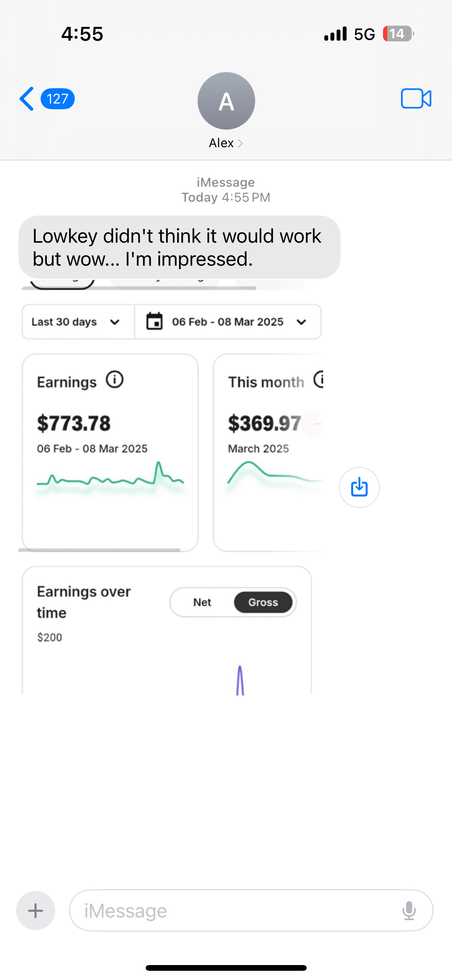Open the This month $369.97 card
452x980 pixels.
point(268,452)
